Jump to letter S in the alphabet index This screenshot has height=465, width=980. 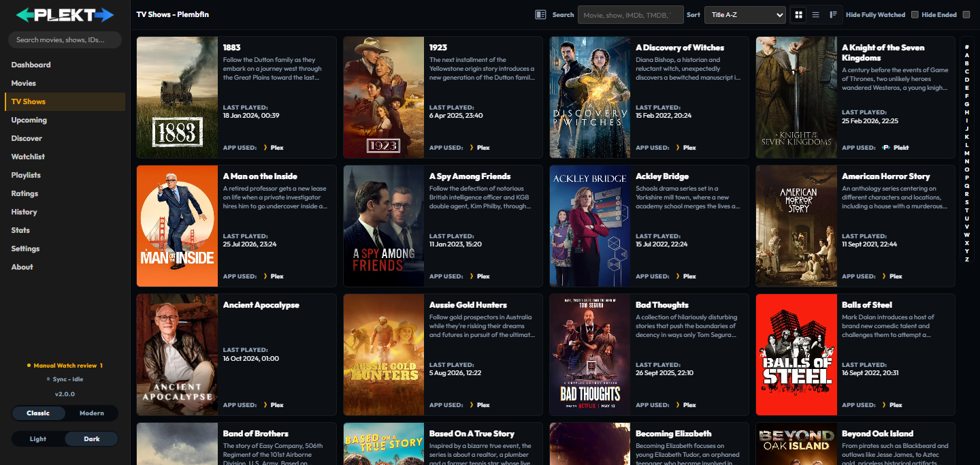coord(966,202)
